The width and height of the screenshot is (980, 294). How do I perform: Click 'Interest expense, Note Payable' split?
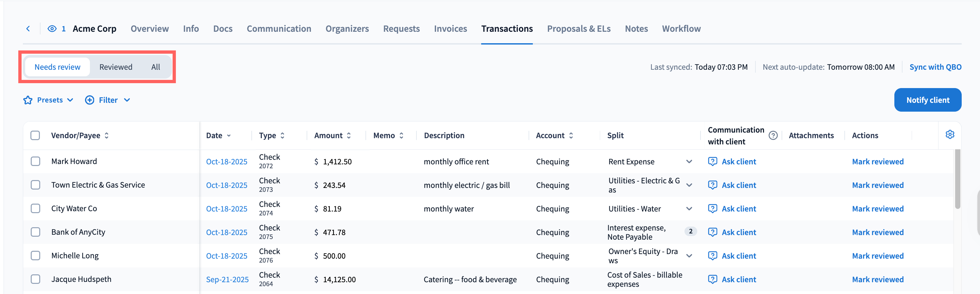[636, 232]
